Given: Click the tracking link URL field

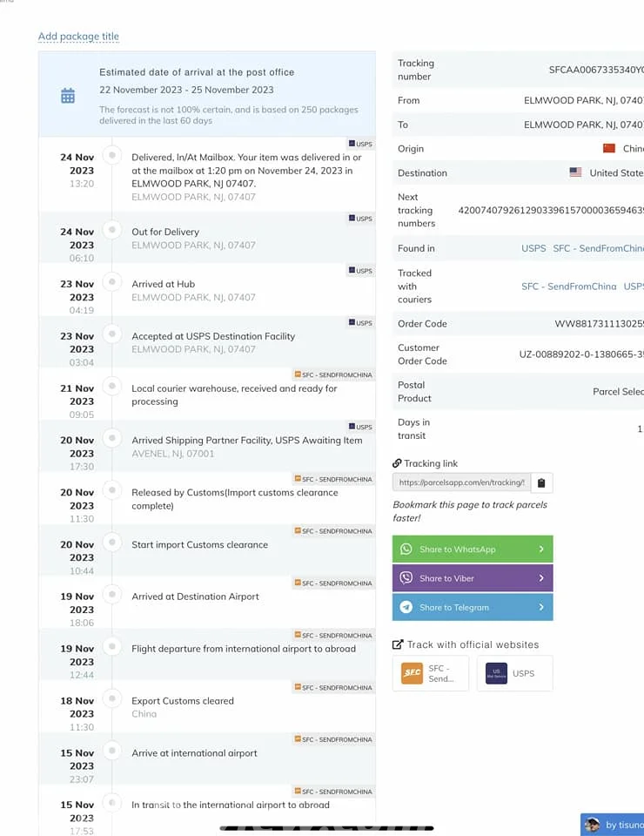Looking at the screenshot, I should pos(461,482).
